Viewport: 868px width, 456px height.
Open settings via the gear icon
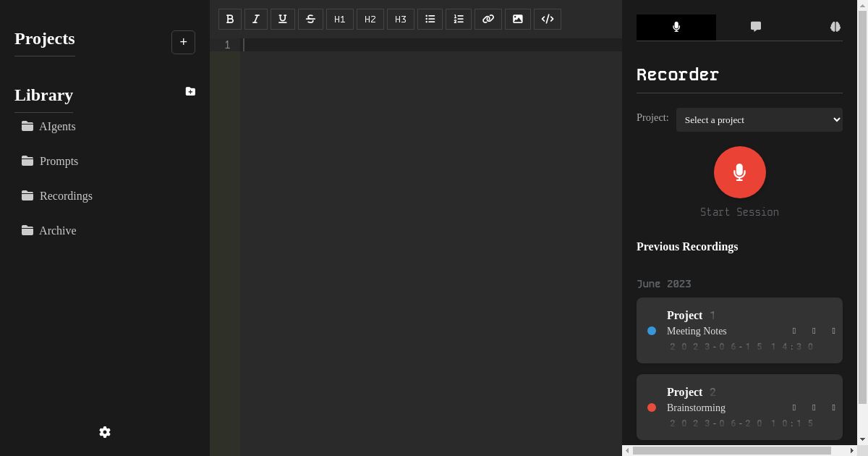105,432
